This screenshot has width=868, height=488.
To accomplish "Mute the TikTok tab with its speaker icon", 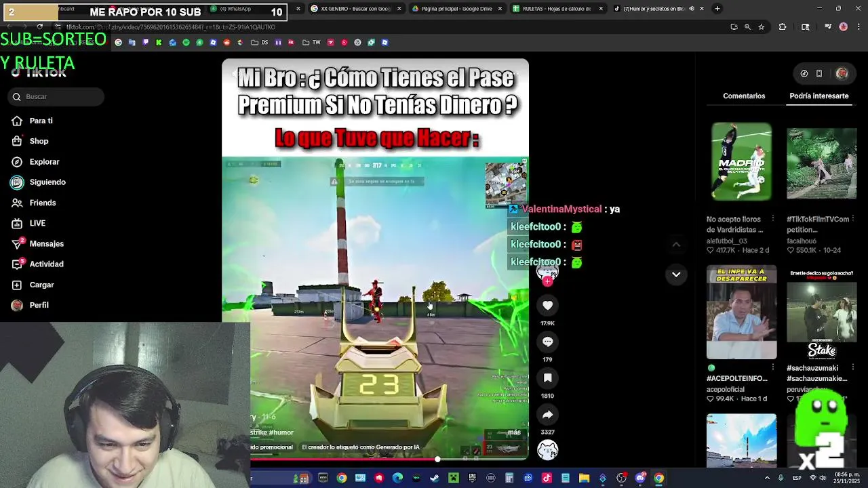I will coord(691,9).
